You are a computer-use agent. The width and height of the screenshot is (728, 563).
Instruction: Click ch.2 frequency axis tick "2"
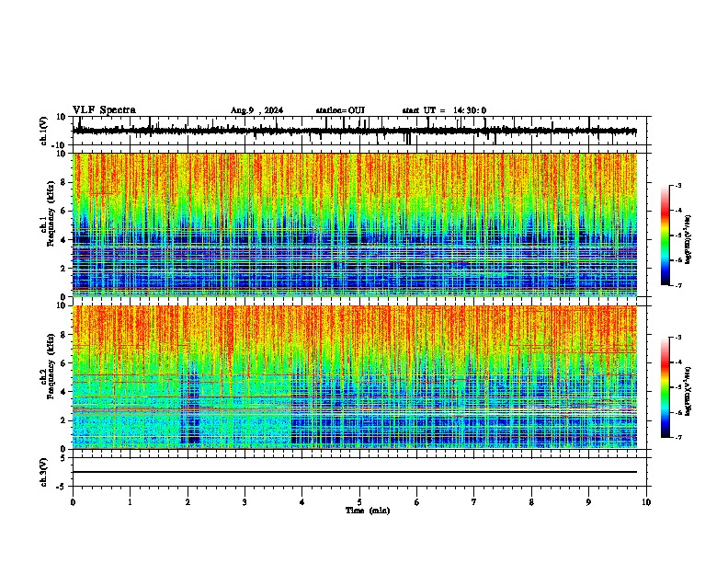[x=64, y=420]
